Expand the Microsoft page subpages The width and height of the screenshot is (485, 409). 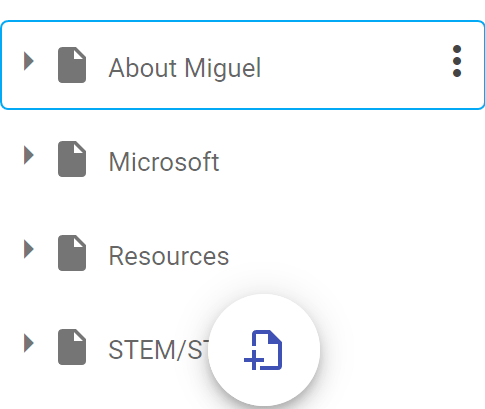(29, 155)
